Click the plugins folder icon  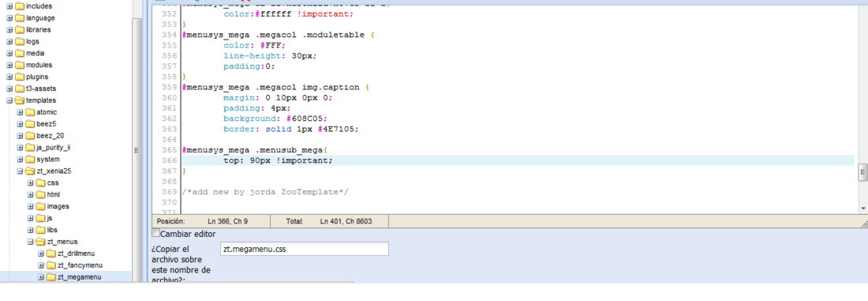click(20, 77)
